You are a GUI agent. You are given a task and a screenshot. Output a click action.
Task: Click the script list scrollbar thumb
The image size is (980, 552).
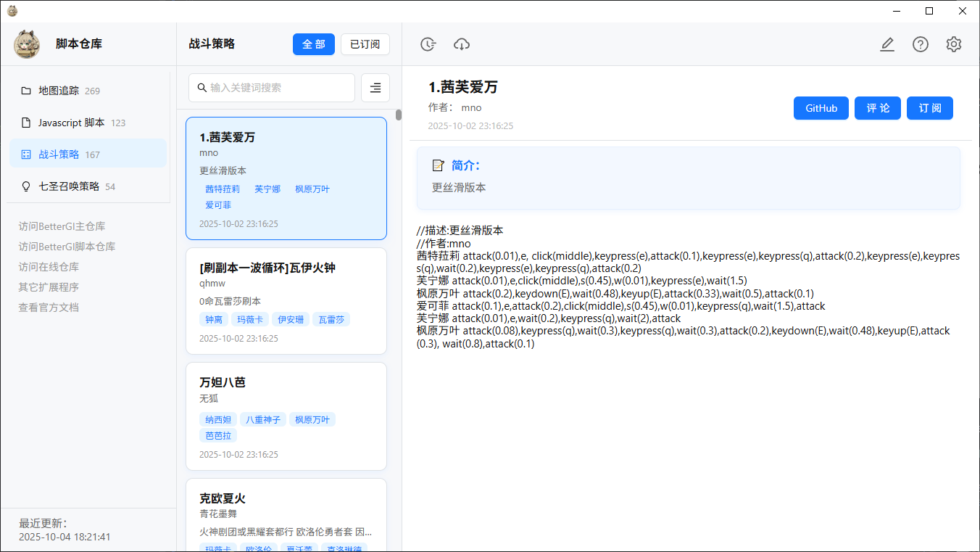point(398,115)
